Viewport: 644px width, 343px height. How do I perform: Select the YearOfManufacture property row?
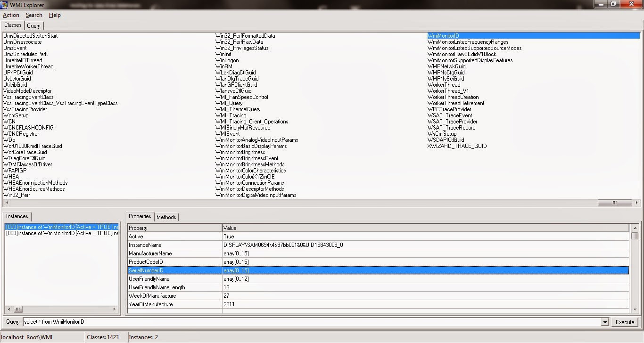378,304
